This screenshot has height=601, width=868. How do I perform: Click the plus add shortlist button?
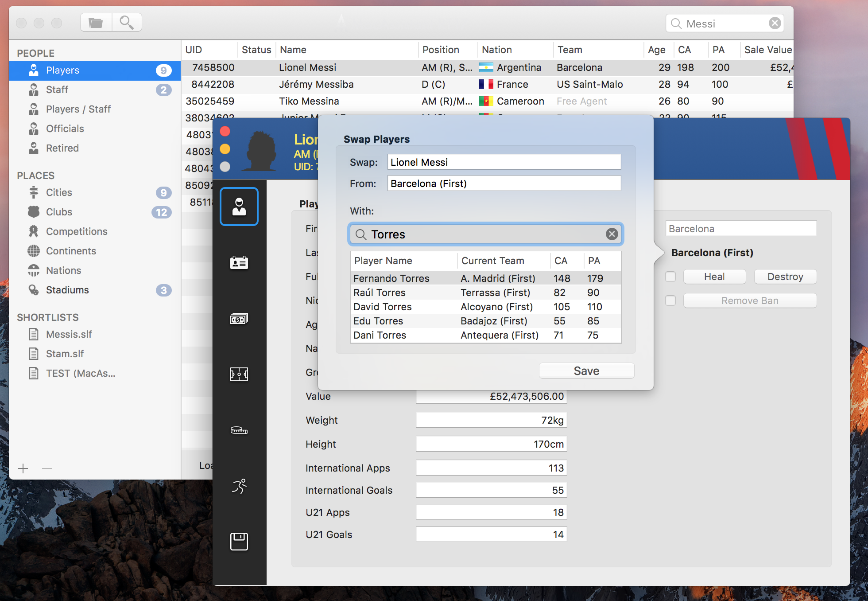23,468
